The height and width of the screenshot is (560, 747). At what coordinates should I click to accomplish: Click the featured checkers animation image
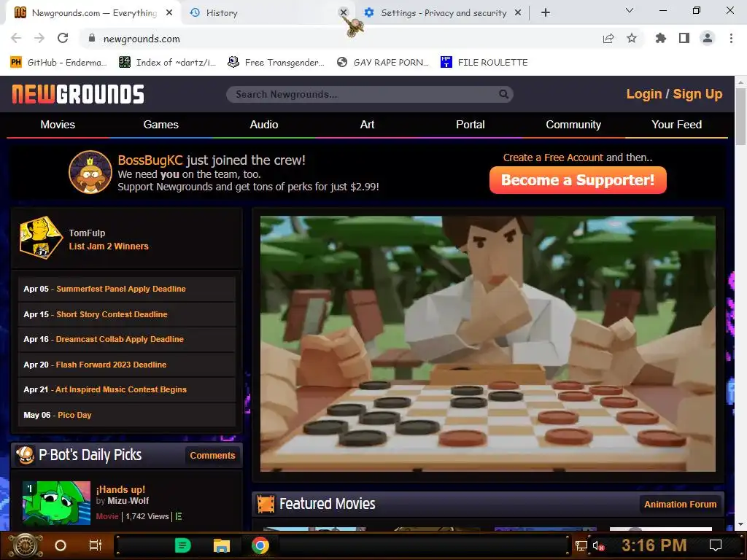488,344
